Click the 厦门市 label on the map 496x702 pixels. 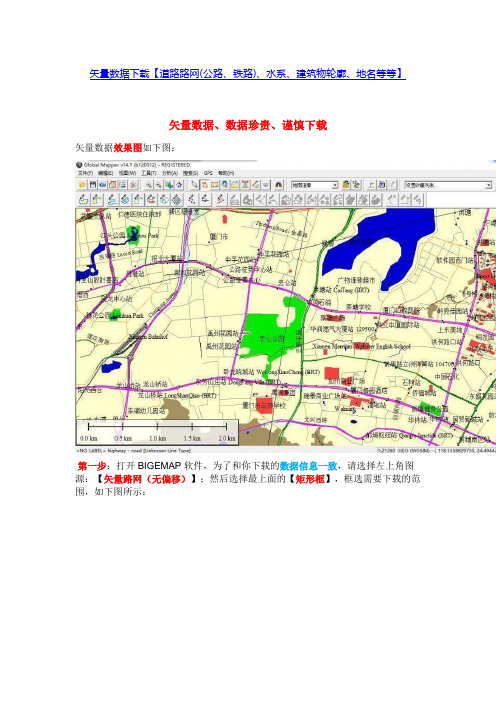219,236
